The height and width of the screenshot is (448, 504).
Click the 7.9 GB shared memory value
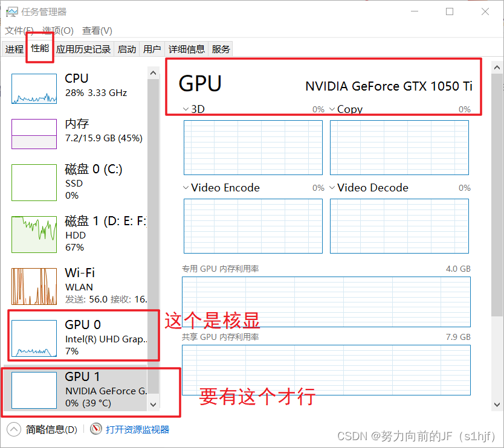(458, 337)
